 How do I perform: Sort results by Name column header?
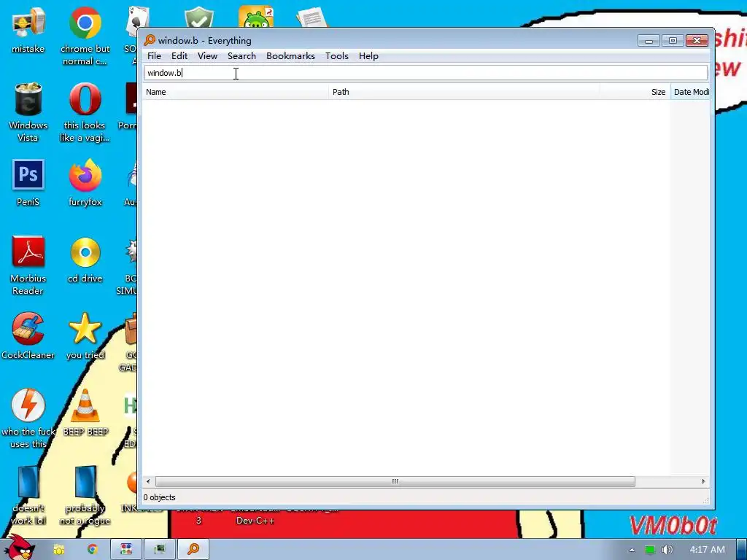(x=236, y=92)
